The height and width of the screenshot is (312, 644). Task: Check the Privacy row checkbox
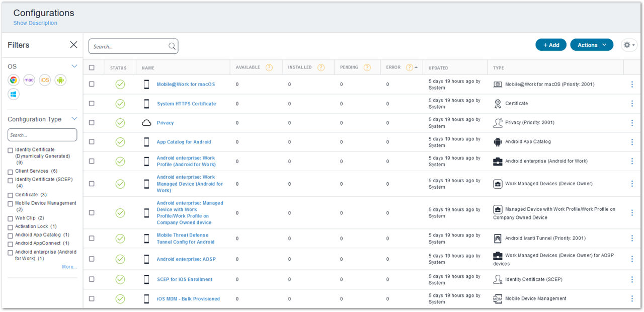pyautogui.click(x=92, y=122)
